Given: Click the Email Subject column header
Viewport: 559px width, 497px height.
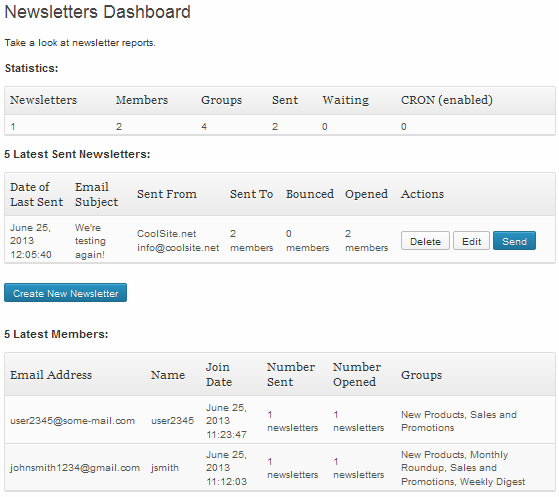Looking at the screenshot, I should 96,194.
